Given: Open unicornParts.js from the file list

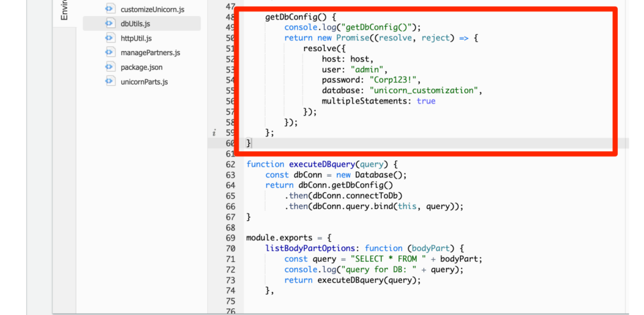Looking at the screenshot, I should 144,81.
